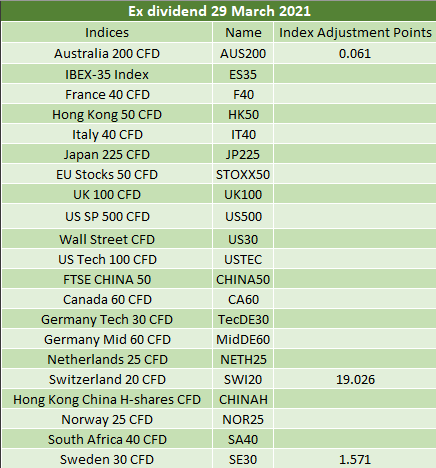Image resolution: width=436 pixels, height=468 pixels.
Task: Click the USTEC name cell
Action: pos(243,259)
